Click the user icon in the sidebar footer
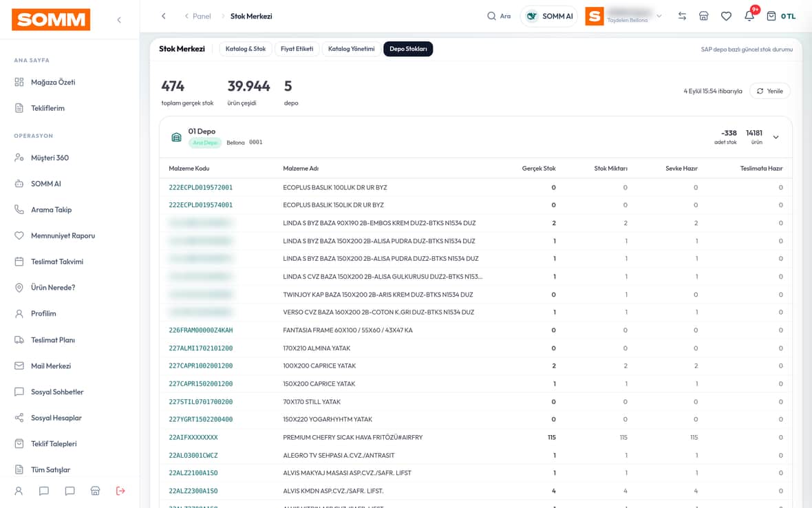This screenshot has height=508, width=812. pyautogui.click(x=19, y=491)
